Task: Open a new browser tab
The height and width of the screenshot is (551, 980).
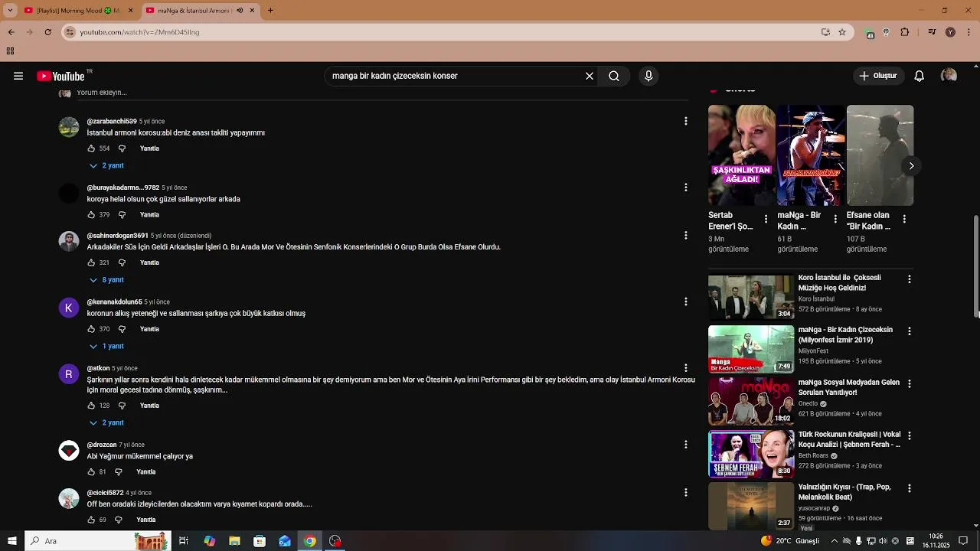Action: [x=270, y=11]
